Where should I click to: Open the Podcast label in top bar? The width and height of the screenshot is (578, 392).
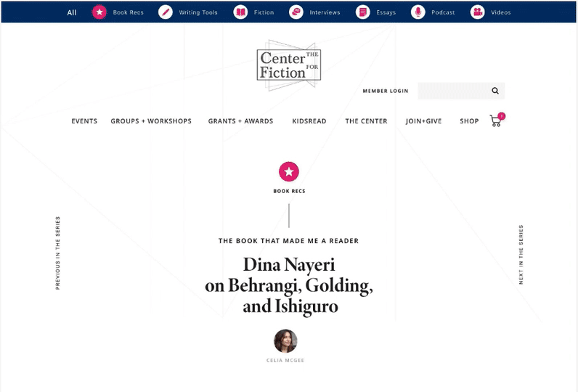click(443, 12)
